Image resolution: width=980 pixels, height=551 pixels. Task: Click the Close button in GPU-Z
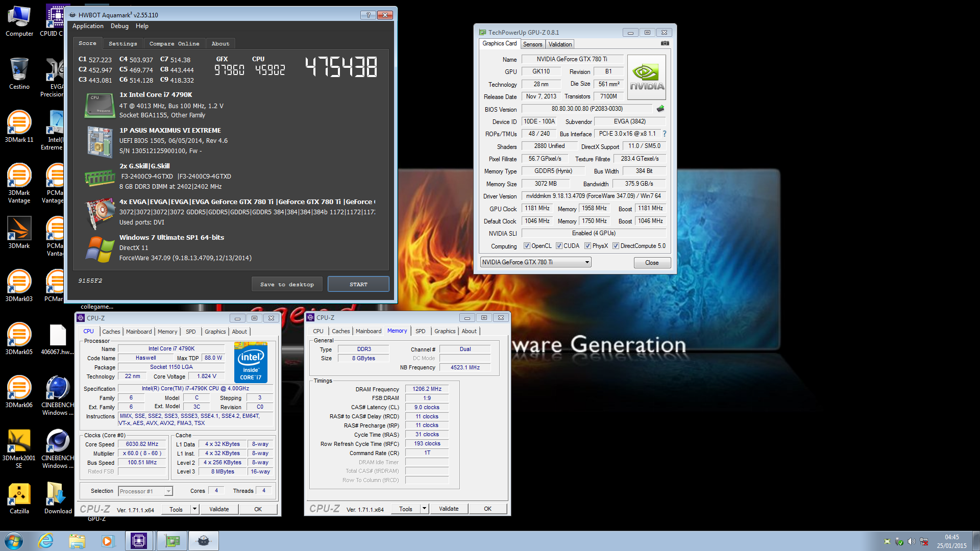point(652,263)
